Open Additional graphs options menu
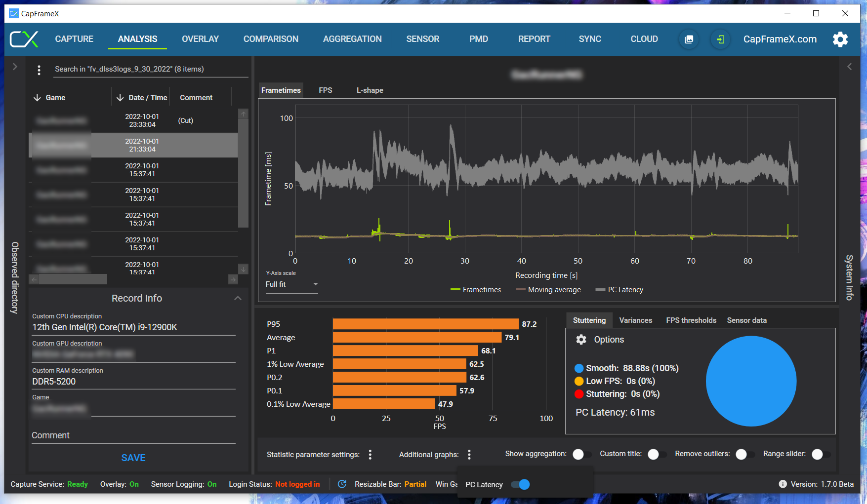This screenshot has width=867, height=504. [469, 455]
